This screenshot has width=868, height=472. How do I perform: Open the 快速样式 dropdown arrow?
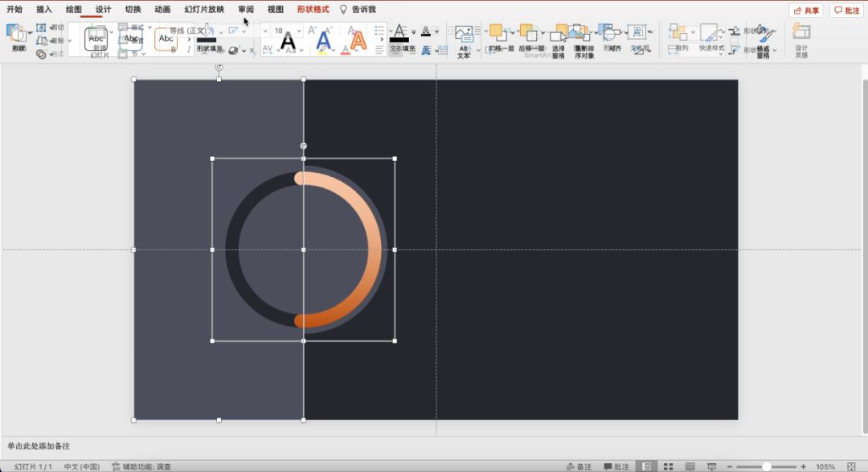click(721, 32)
